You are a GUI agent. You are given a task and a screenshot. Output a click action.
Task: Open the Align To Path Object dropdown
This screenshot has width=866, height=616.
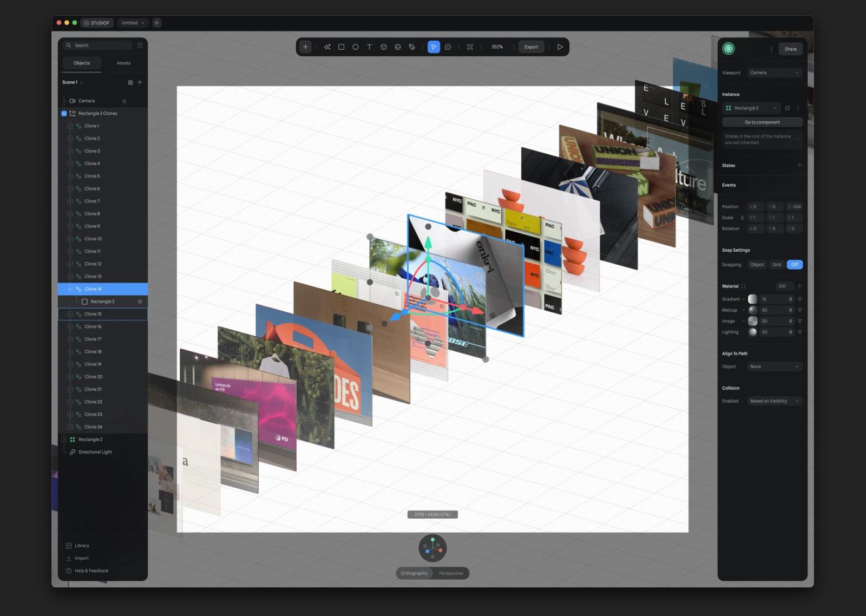(775, 366)
